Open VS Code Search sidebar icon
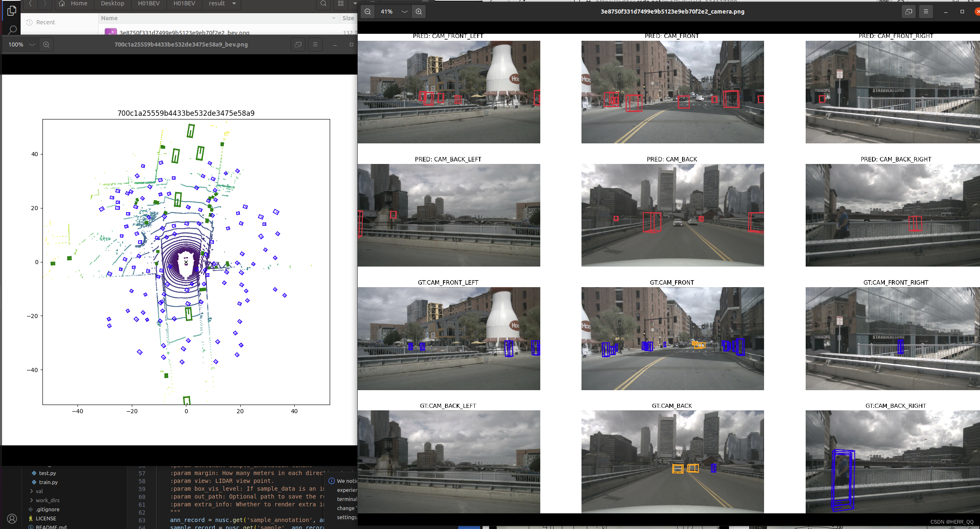 coord(12,30)
